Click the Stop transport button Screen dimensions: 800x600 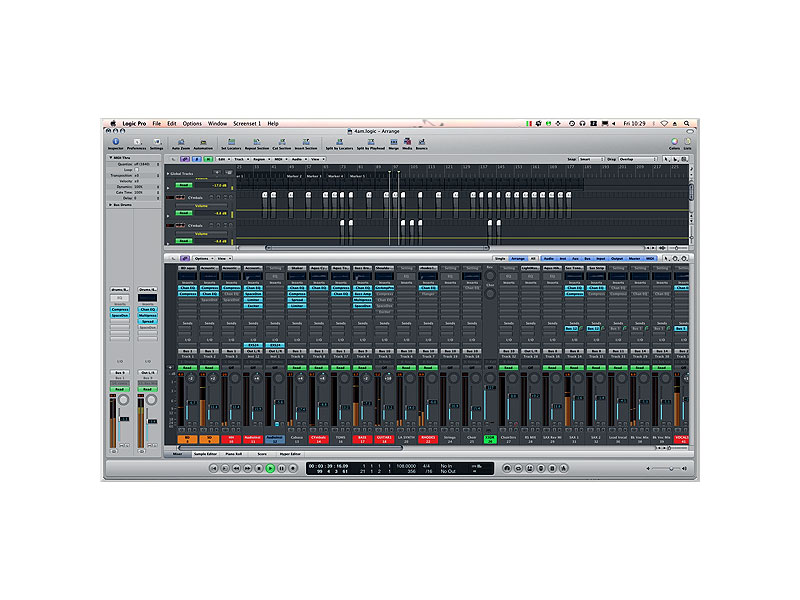259,468
